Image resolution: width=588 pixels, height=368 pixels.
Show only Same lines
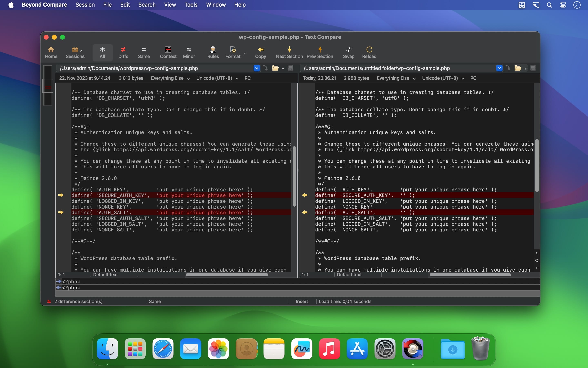[144, 53]
